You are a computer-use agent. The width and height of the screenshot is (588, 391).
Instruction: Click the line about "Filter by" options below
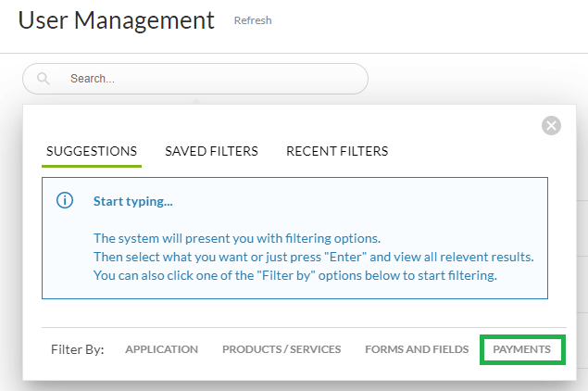pyautogui.click(x=294, y=275)
